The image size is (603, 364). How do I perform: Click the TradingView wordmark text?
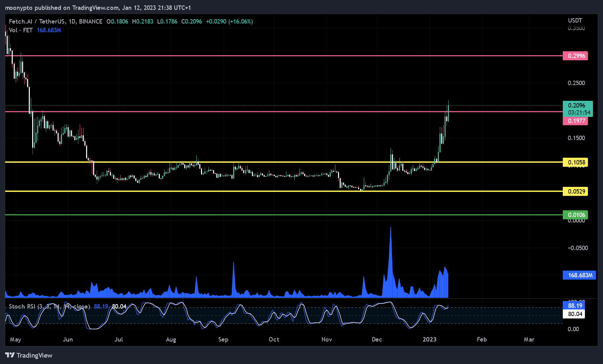click(35, 355)
